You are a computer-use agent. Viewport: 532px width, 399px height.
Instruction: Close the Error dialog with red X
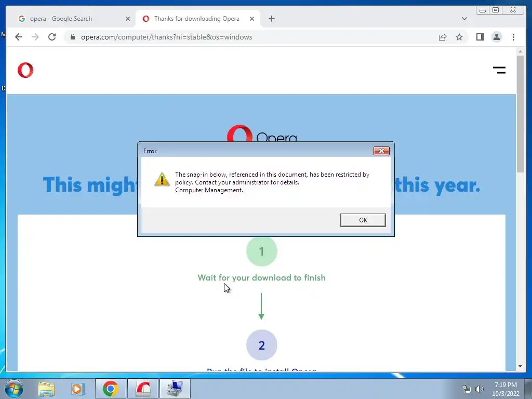click(x=381, y=151)
